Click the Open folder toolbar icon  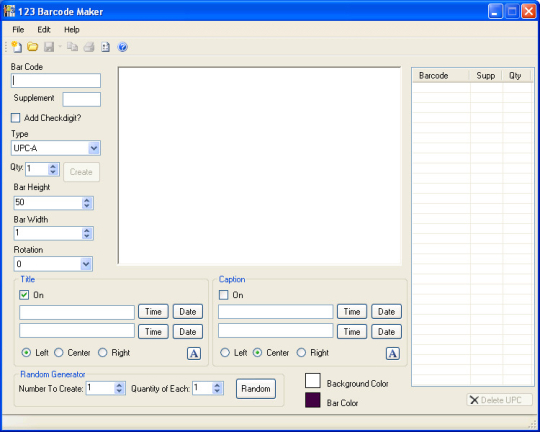(33, 47)
